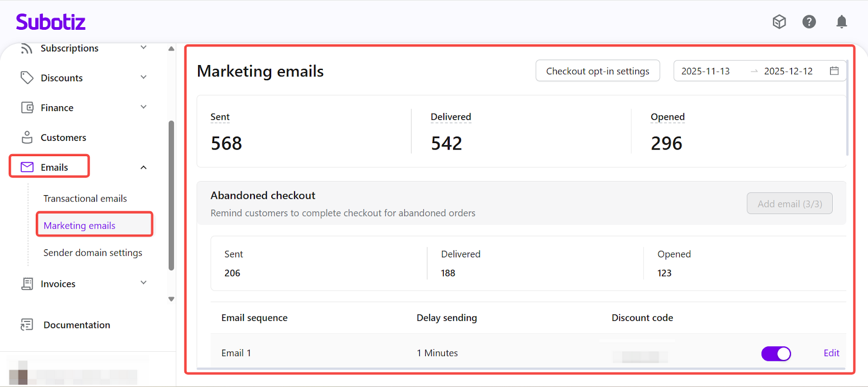Expand the Discounts menu chevron
This screenshot has width=868, height=387.
click(x=144, y=78)
